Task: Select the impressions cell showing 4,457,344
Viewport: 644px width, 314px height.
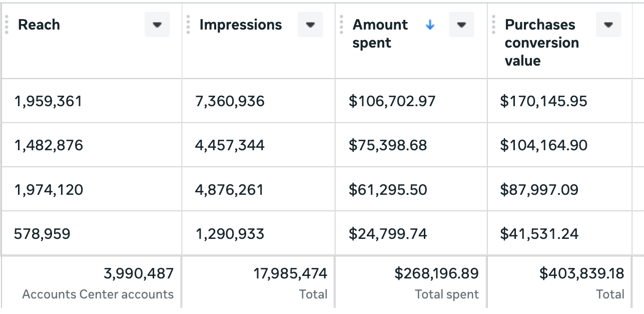Action: point(230,146)
